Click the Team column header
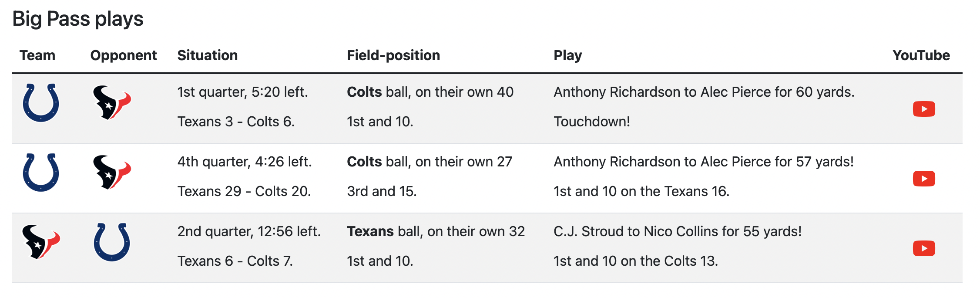 37,55
